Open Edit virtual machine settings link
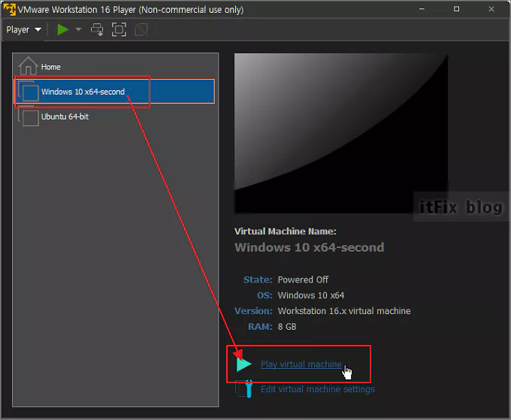Screen dimensions: 511x420 tap(318, 389)
